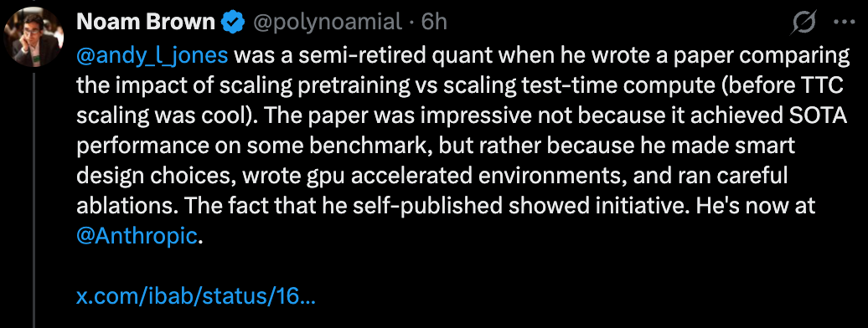Click the blue verified checkmark badge
Image resolution: width=868 pixels, height=328 pixels.
(234, 23)
